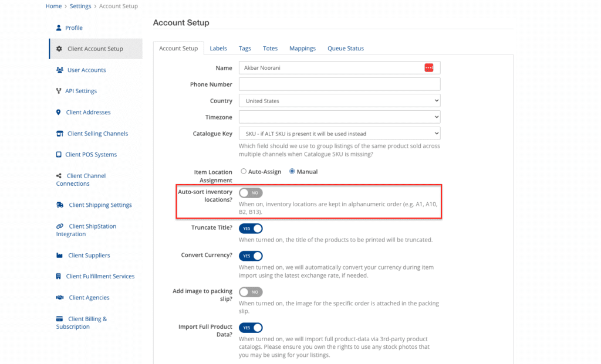Screen dimensions: 601x364
Task: Open the Queue Status tab
Action: [345, 49]
